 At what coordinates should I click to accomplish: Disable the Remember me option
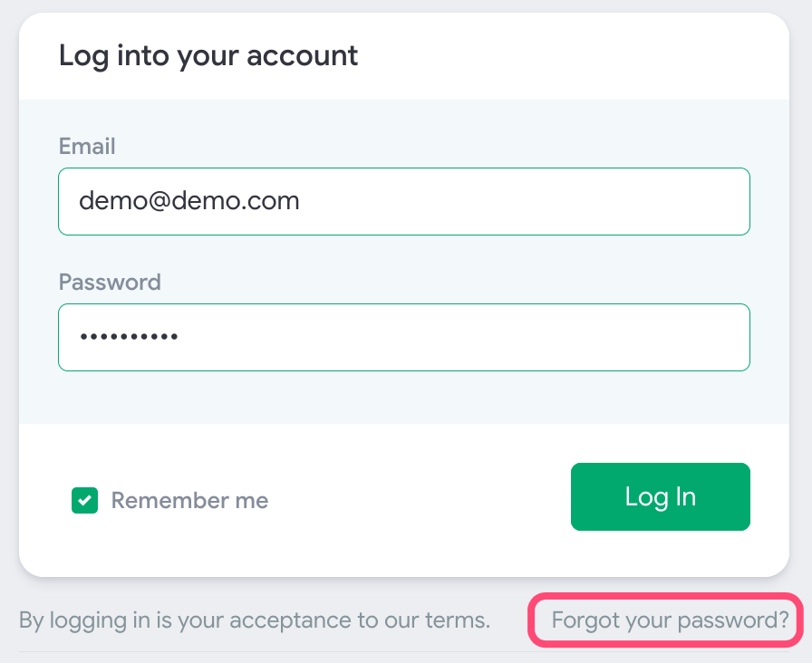point(84,500)
